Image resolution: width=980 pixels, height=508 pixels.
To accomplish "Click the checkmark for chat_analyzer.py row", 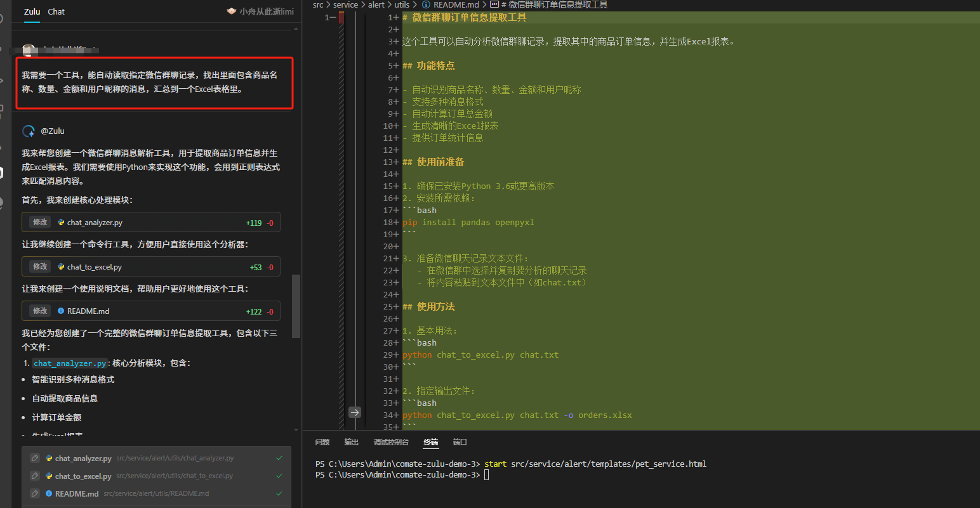I will [279, 458].
